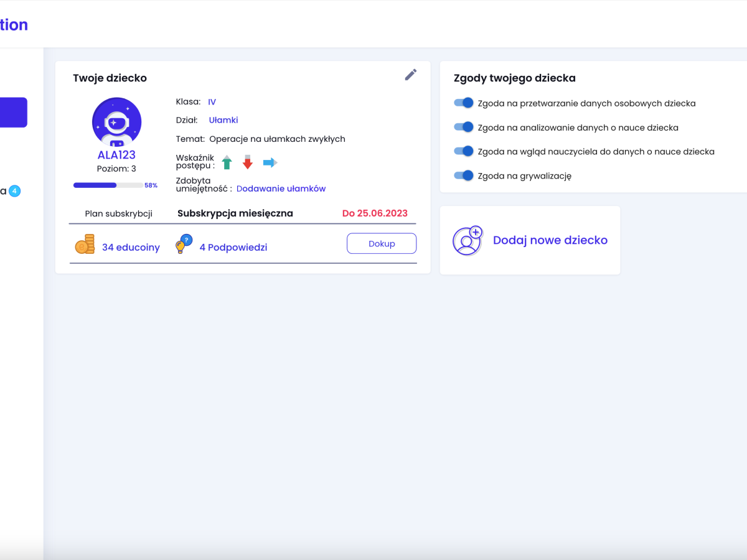Switch off the gamification consent toggle
This screenshot has width=747, height=560.
(464, 175)
